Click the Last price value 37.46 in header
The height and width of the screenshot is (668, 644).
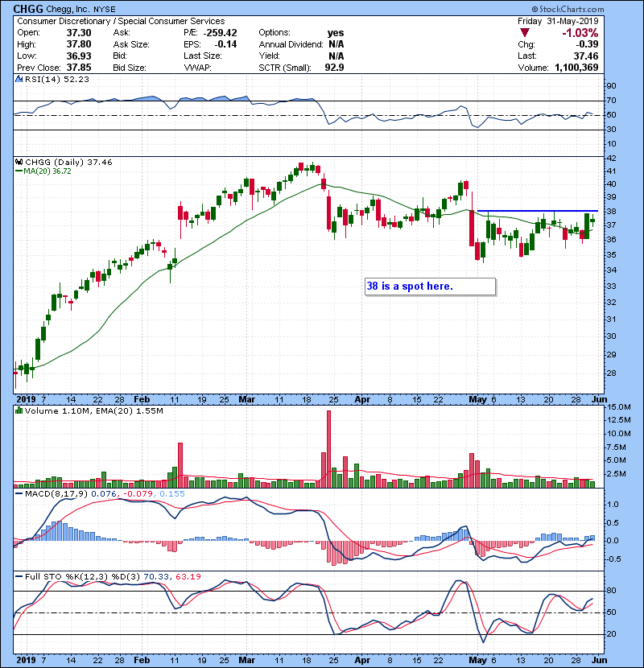585,56
